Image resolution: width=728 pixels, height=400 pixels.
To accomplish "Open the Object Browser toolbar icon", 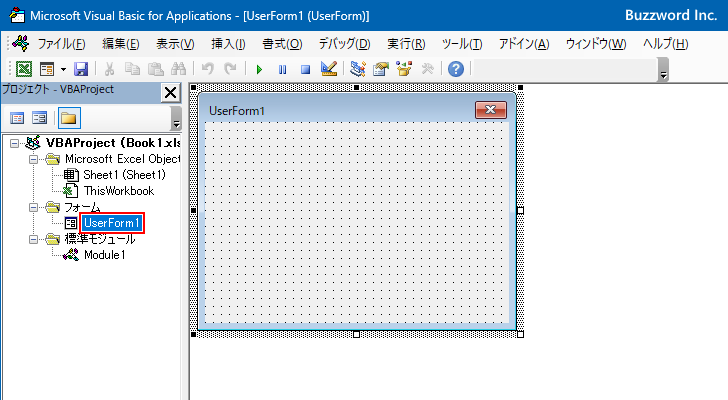I will [x=404, y=69].
